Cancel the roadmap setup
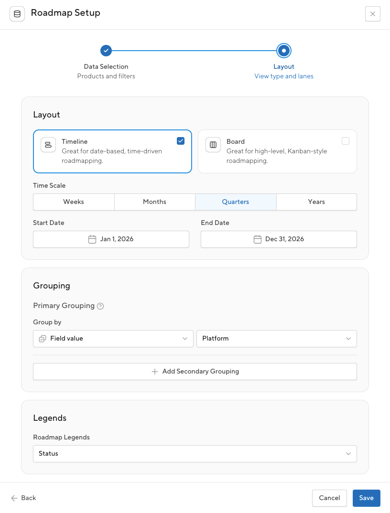This screenshot has height=513, width=390. click(x=329, y=498)
